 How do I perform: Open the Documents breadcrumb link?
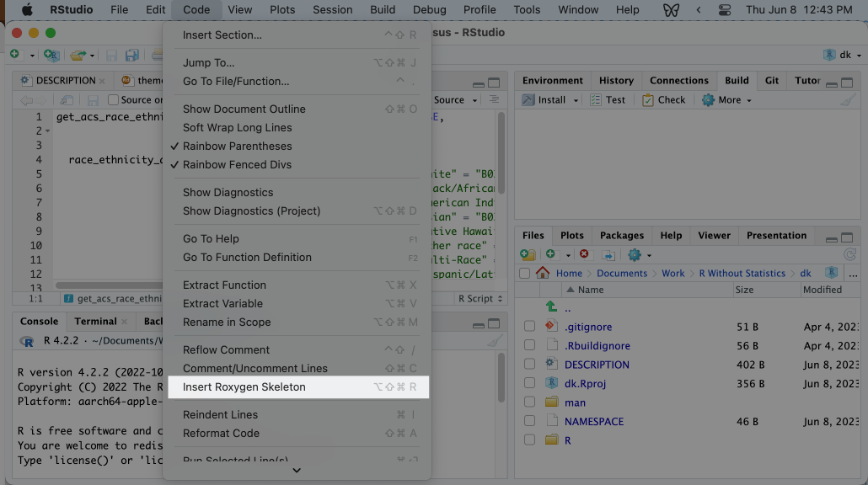tap(622, 273)
